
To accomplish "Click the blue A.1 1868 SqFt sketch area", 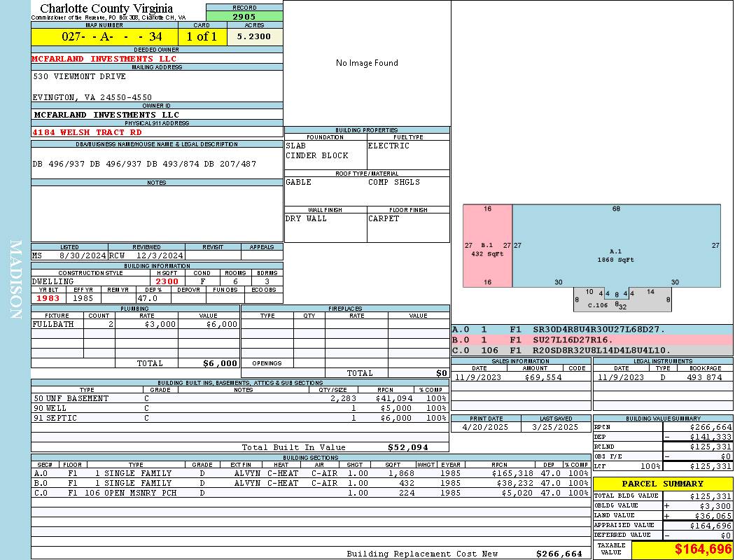I will coord(617,246).
